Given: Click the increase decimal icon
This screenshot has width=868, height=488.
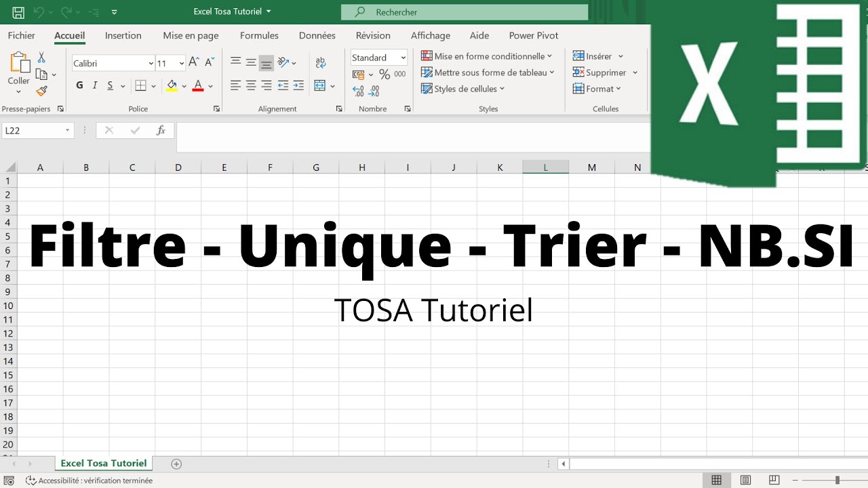Looking at the screenshot, I should 359,91.
